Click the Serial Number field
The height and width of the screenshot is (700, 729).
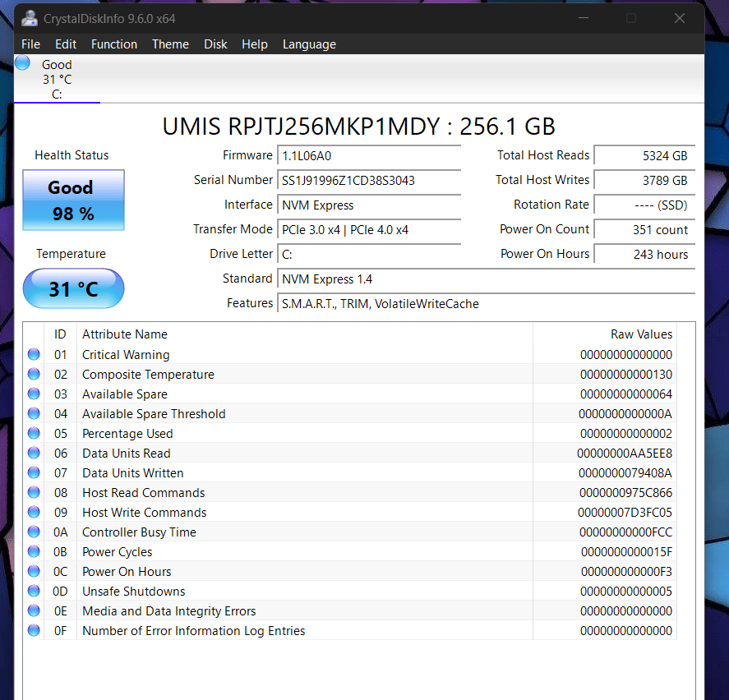point(369,180)
